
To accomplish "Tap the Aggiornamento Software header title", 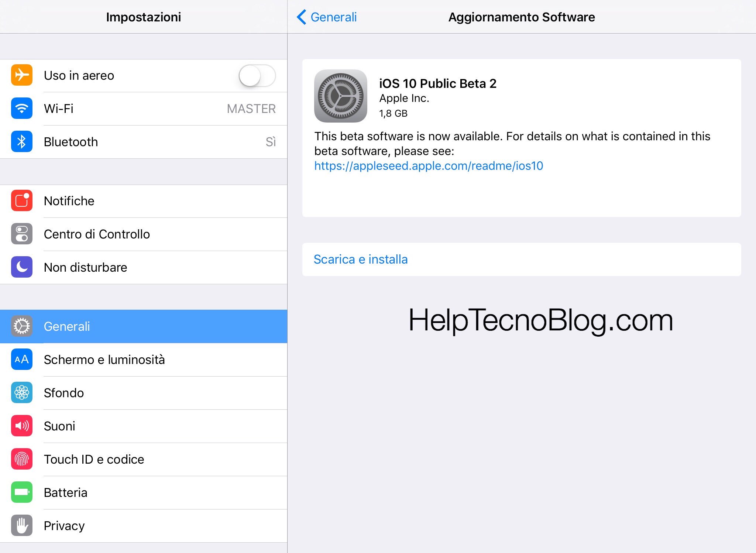I will point(521,17).
